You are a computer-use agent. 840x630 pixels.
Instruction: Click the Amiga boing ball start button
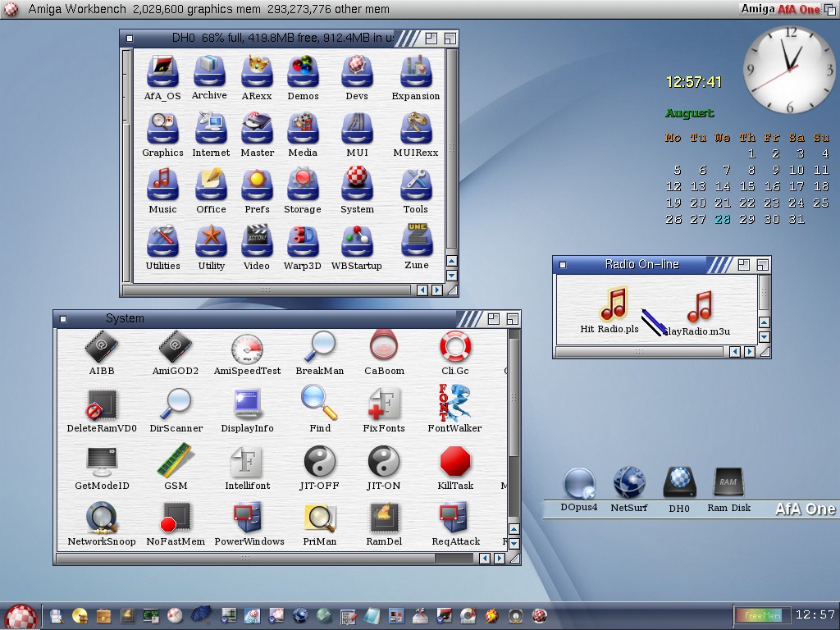tap(21, 615)
